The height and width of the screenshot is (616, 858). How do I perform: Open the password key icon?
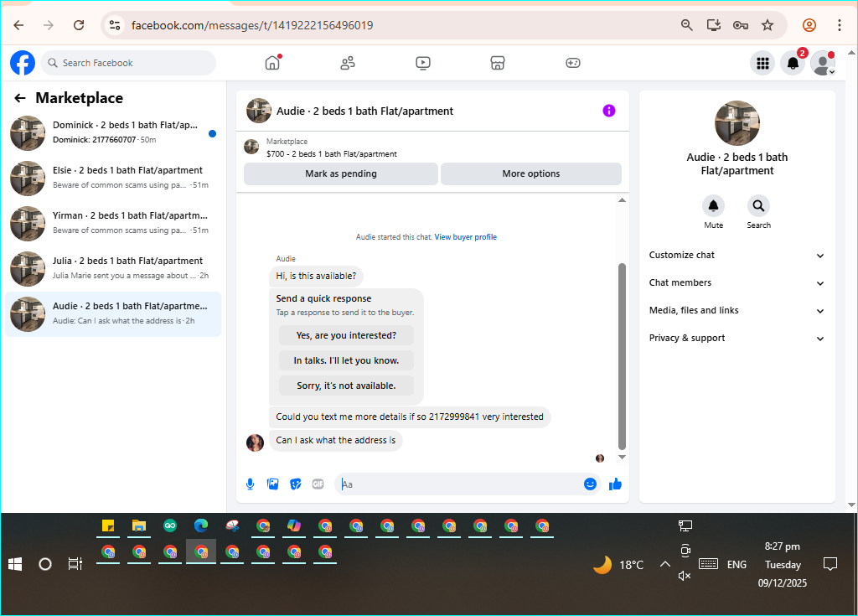tap(741, 25)
